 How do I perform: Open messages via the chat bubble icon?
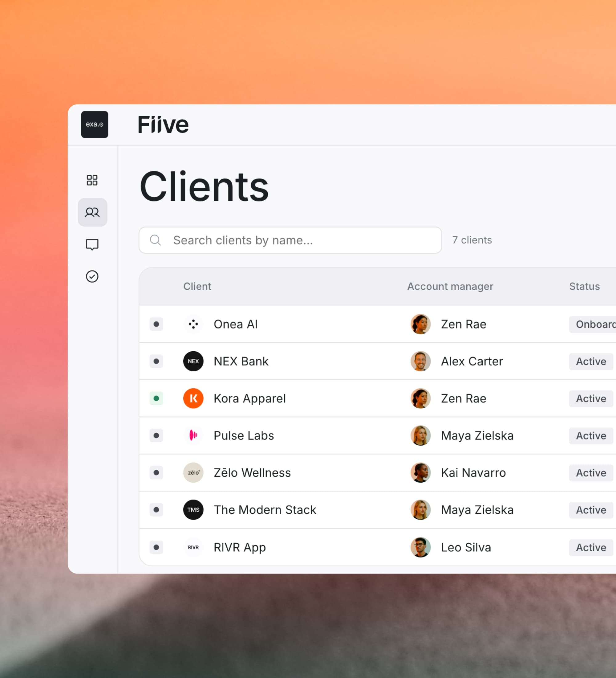pyautogui.click(x=92, y=244)
